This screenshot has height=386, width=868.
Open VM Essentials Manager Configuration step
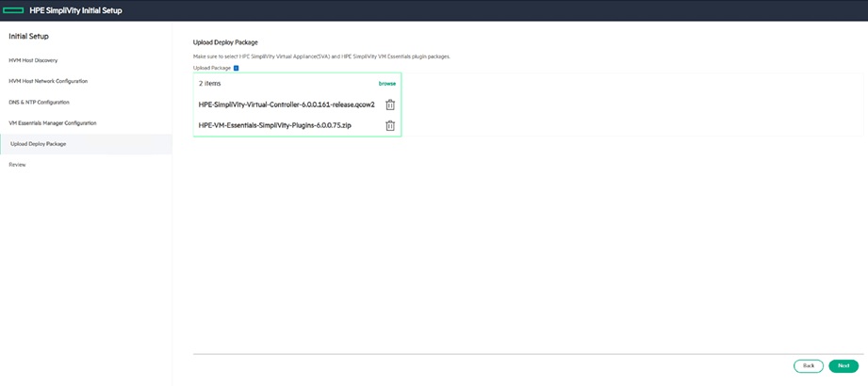(53, 122)
